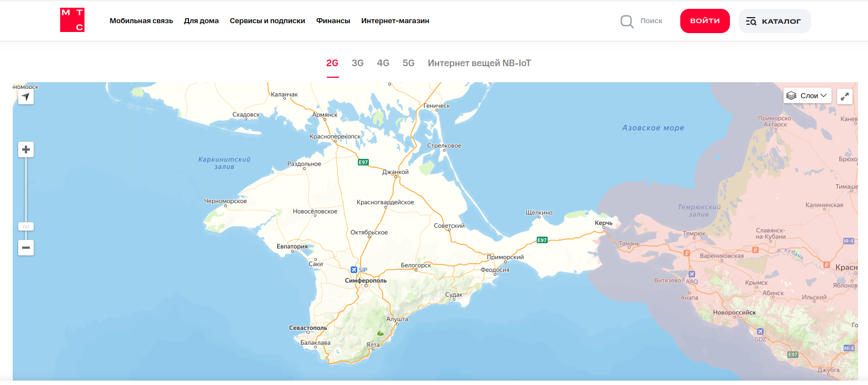Click the search magnifier icon
Viewport: 868px width, 385px height.
tap(627, 22)
